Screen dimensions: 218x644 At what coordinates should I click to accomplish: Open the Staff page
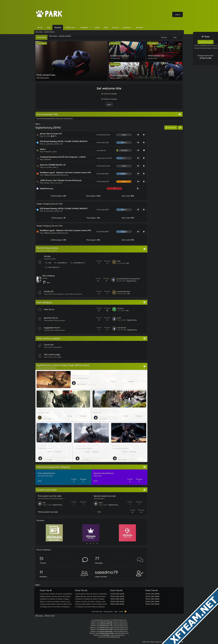pos(106,28)
